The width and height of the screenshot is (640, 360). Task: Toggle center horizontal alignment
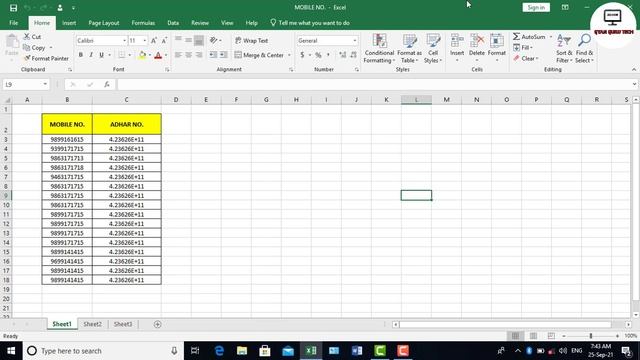[x=188, y=55]
